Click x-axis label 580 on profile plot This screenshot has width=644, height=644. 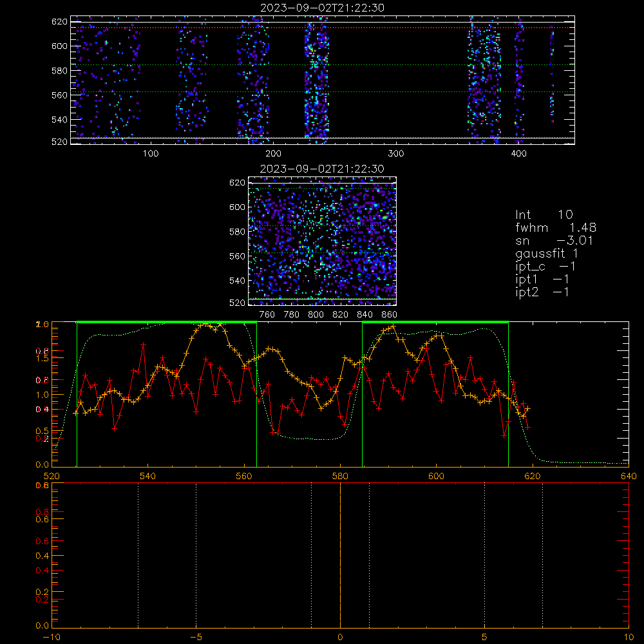[340, 477]
